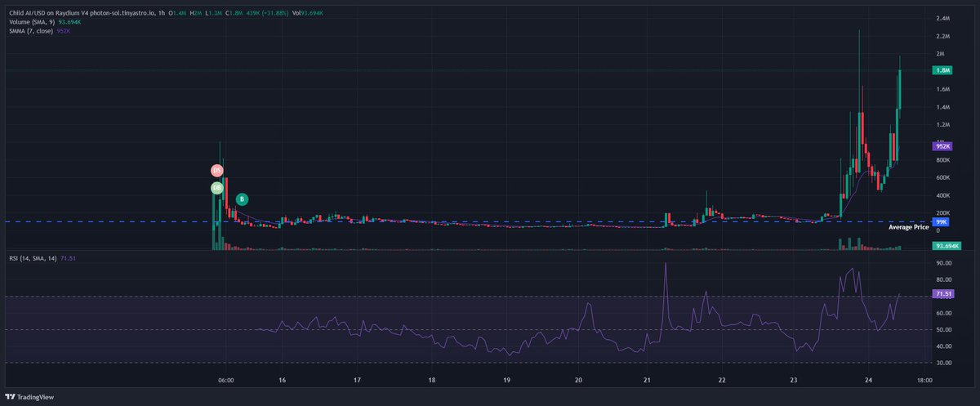The height and width of the screenshot is (406, 980).
Task: Click the pink DS trade marker
Action: coord(217,171)
